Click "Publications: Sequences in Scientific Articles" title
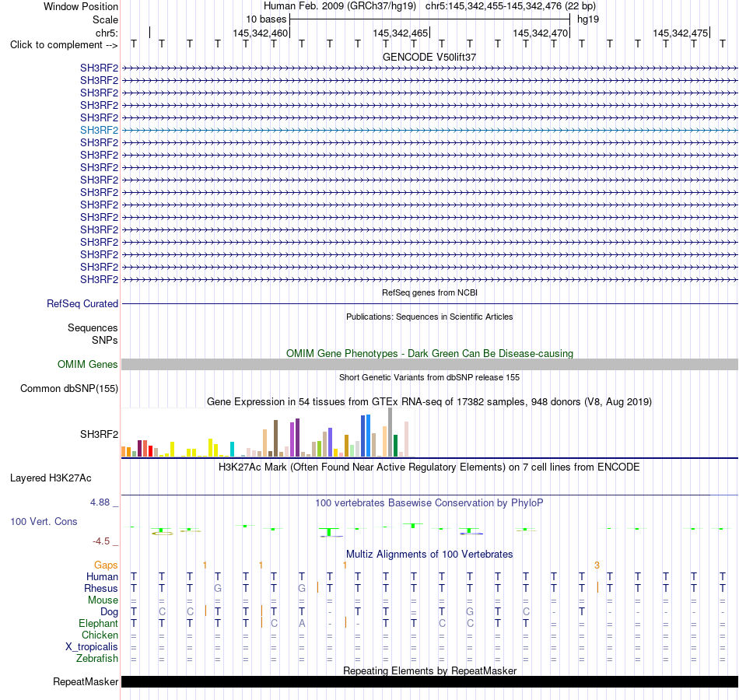739x700 pixels. click(x=429, y=317)
